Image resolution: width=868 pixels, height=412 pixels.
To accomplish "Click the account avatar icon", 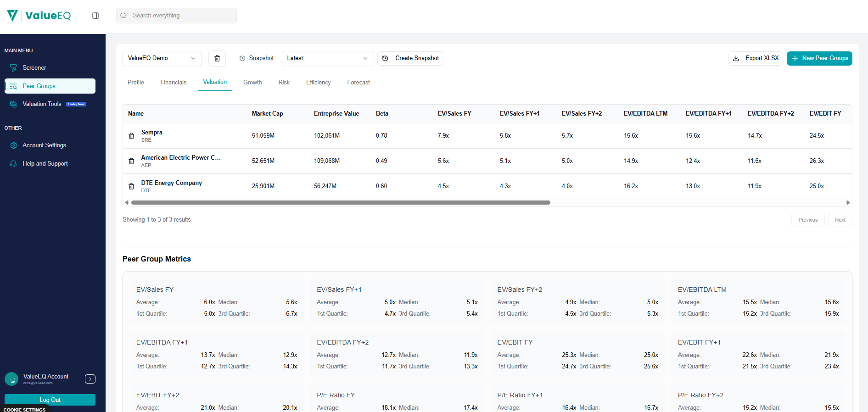I will pos(11,379).
